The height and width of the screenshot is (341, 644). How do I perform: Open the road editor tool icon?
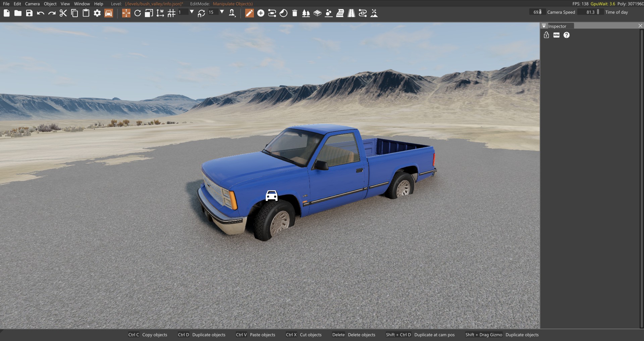tap(352, 13)
